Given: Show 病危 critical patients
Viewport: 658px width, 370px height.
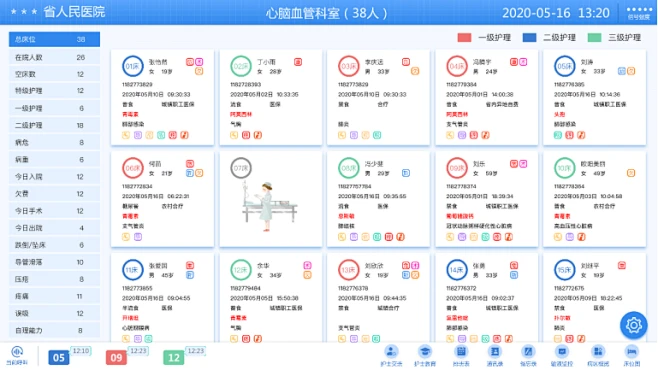Looking at the screenshot, I should [54, 143].
